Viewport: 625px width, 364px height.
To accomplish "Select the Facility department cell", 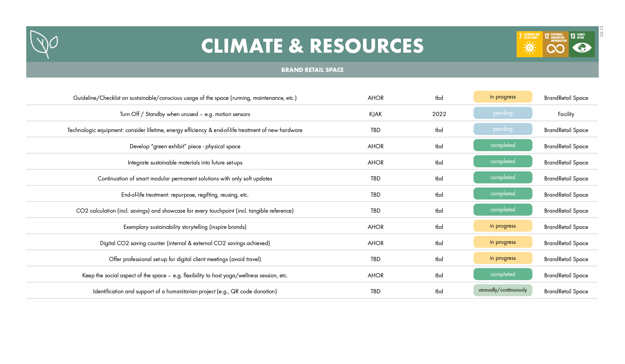I will click(x=566, y=114).
